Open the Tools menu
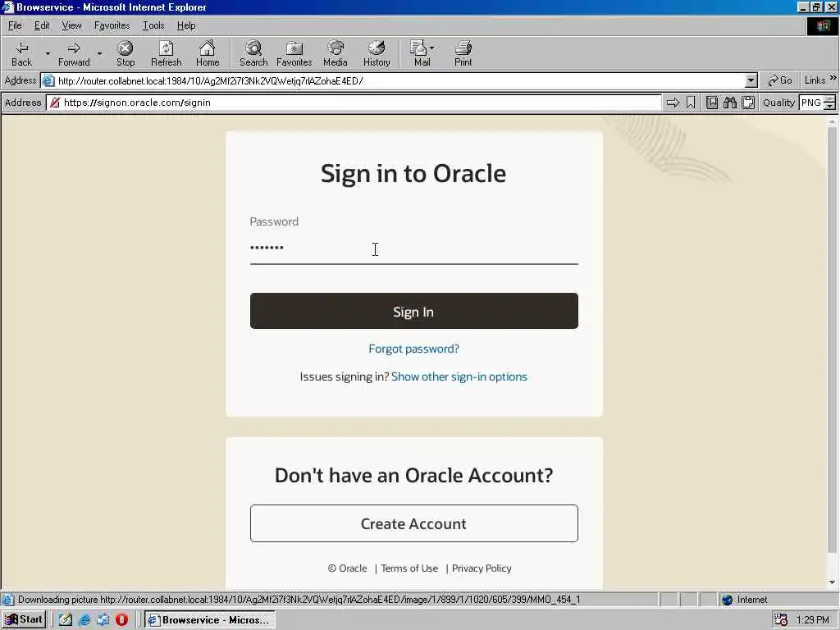Screen dimensions: 840x630 (153, 25)
